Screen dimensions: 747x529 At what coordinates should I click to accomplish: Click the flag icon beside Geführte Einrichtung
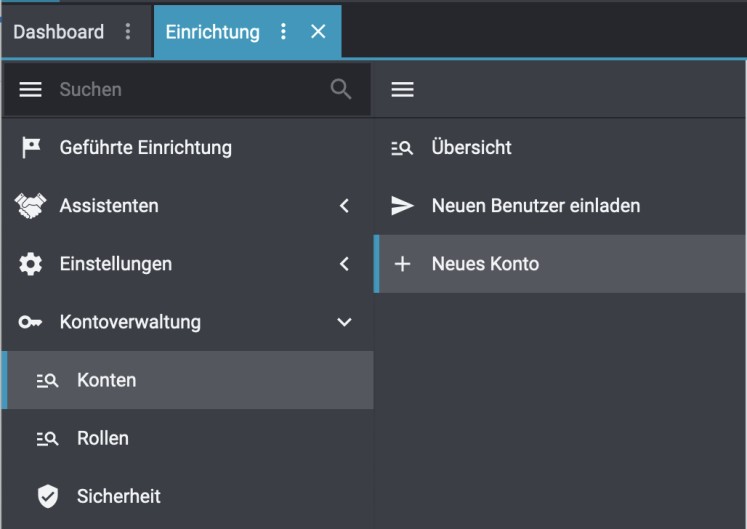point(31,148)
